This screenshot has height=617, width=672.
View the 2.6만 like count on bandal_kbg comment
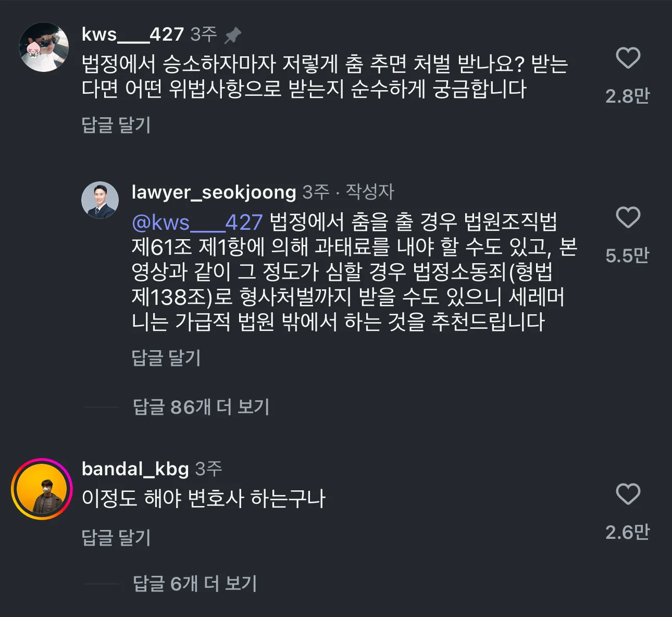pyautogui.click(x=627, y=532)
